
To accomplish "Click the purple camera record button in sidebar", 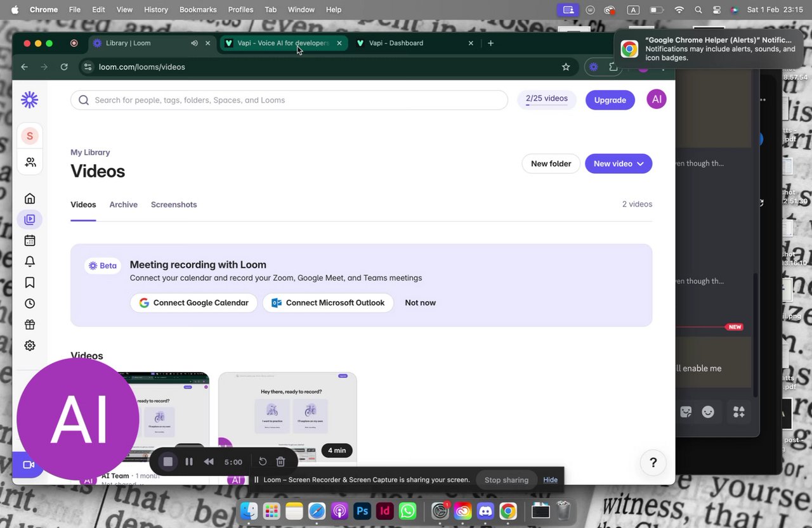I will point(27,465).
